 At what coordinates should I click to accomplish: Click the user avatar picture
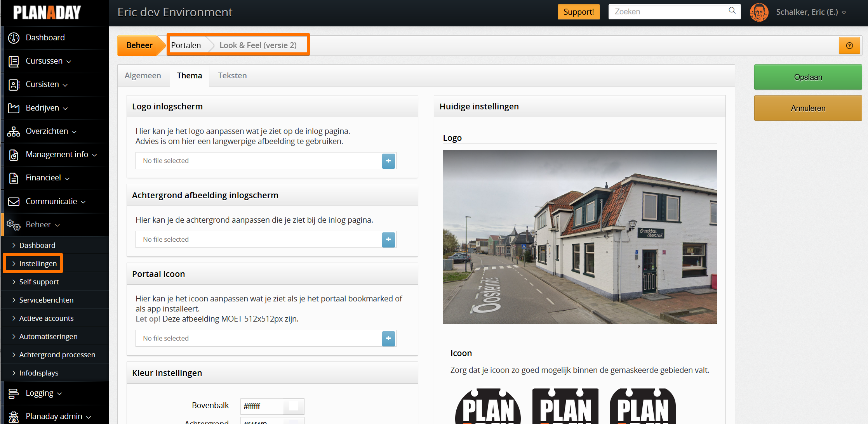pos(759,12)
